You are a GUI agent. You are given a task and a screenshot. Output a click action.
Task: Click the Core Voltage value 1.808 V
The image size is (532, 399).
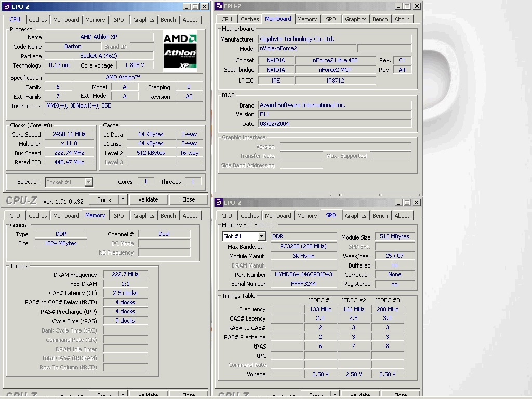click(135, 65)
